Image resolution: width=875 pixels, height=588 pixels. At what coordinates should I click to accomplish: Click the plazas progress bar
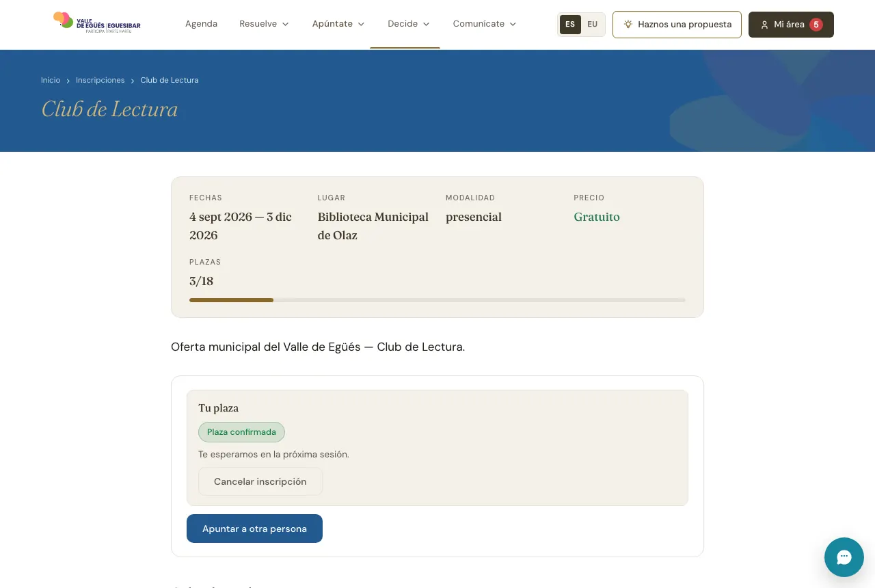click(x=437, y=300)
